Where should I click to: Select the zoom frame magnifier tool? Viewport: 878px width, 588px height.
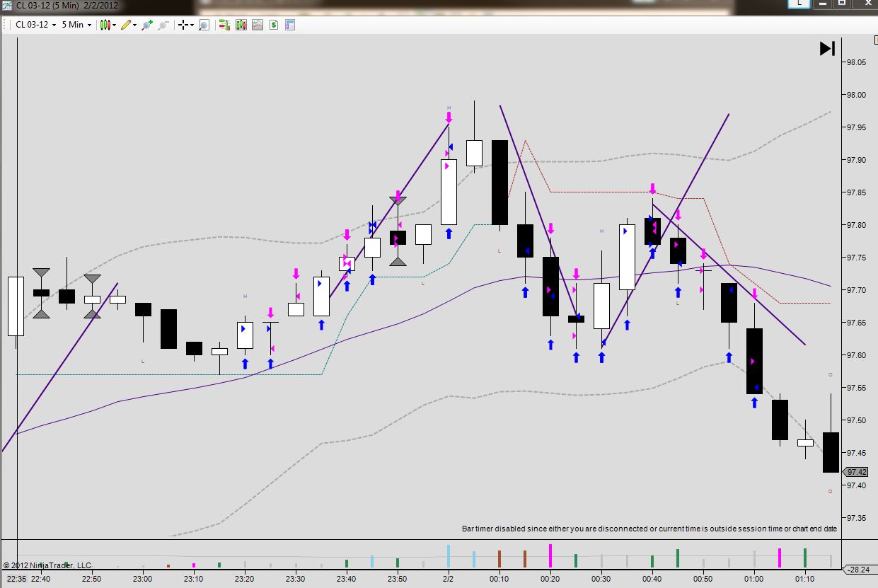204,25
